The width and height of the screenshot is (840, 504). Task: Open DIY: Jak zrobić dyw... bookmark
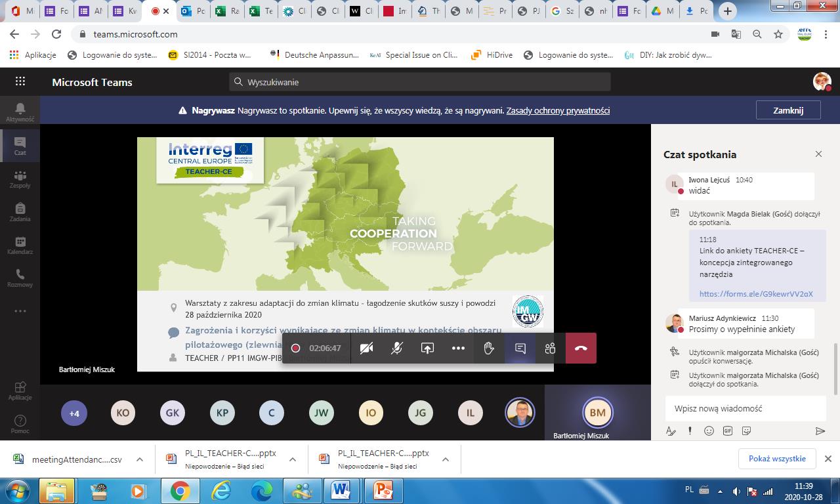[668, 55]
